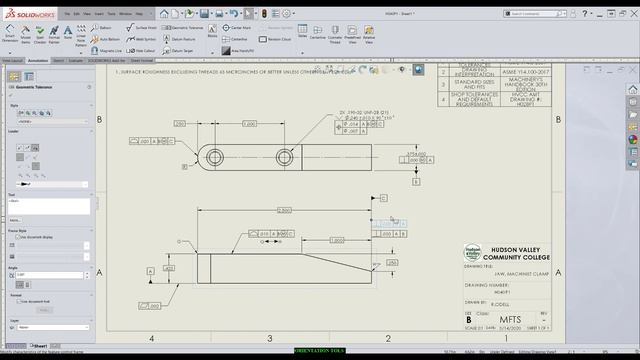
Task: Click the Angle value field
Action: click(x=50, y=275)
